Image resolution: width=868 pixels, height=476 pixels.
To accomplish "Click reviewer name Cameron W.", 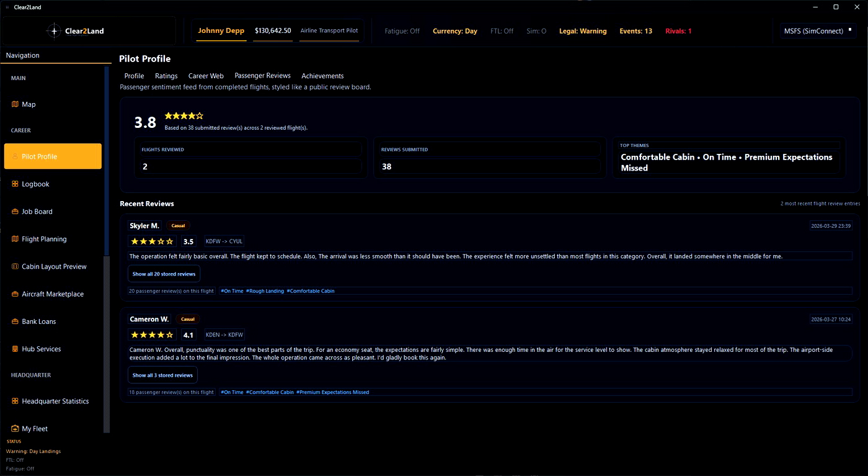I will [149, 319].
